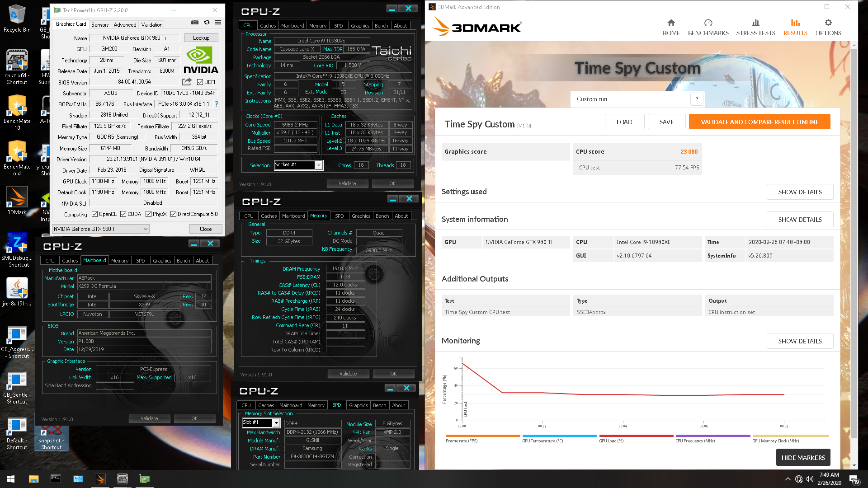Open cpuz_x64 shortcut on desktop
This screenshot has width=868, height=488.
(17, 67)
